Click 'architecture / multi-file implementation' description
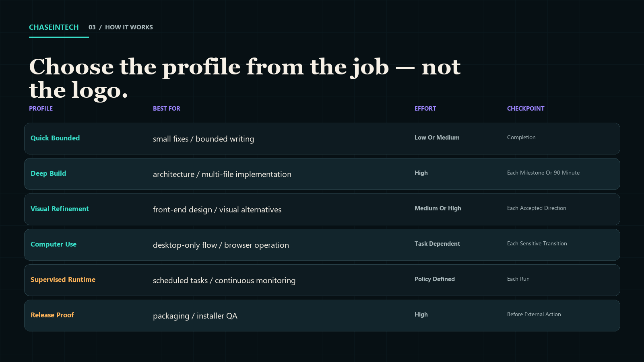Viewport: 644px width, 362px height. (x=222, y=174)
